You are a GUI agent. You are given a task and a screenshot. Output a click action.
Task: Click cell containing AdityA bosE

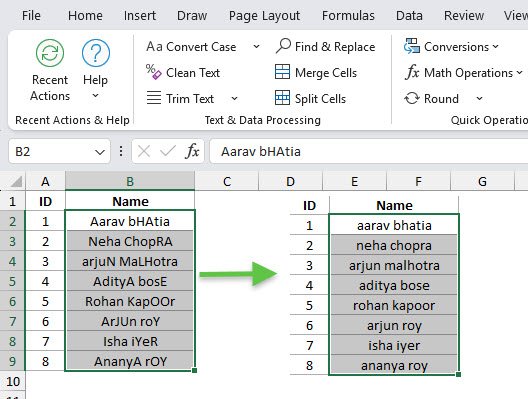click(130, 281)
